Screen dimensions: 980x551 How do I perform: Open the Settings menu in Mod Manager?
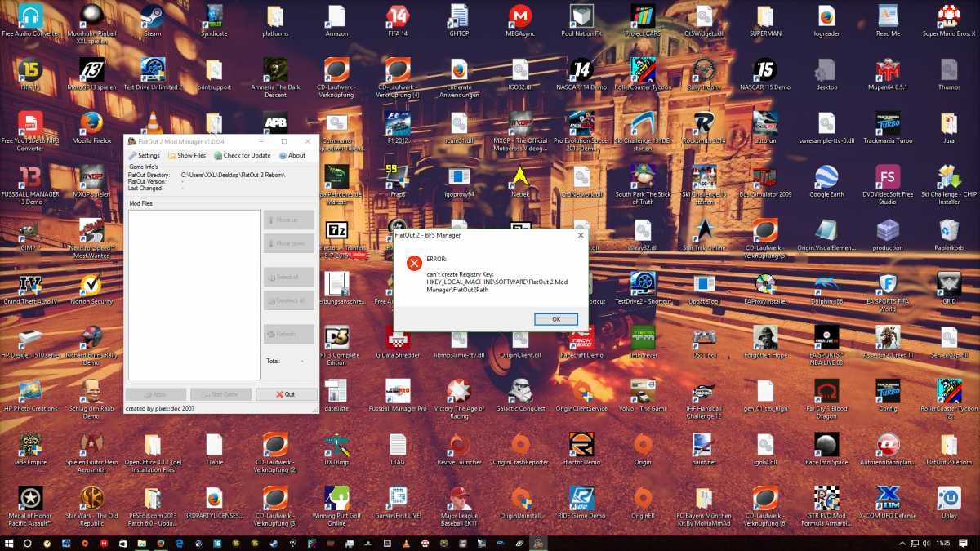click(144, 155)
